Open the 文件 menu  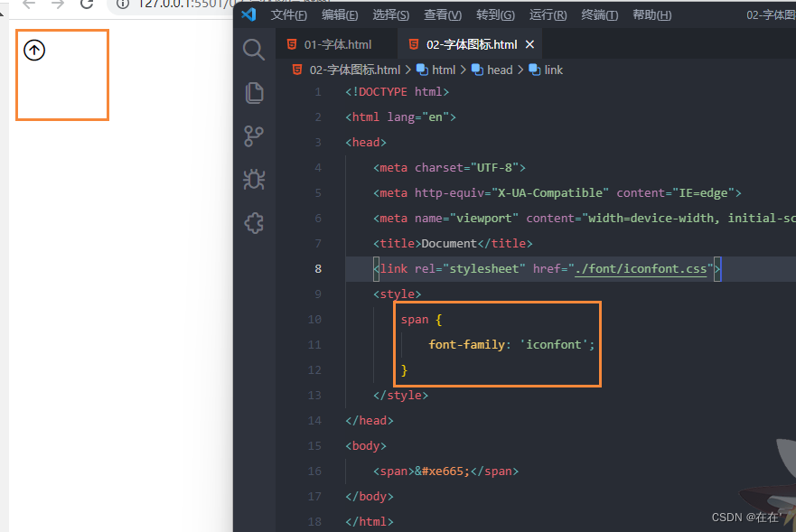pos(288,14)
